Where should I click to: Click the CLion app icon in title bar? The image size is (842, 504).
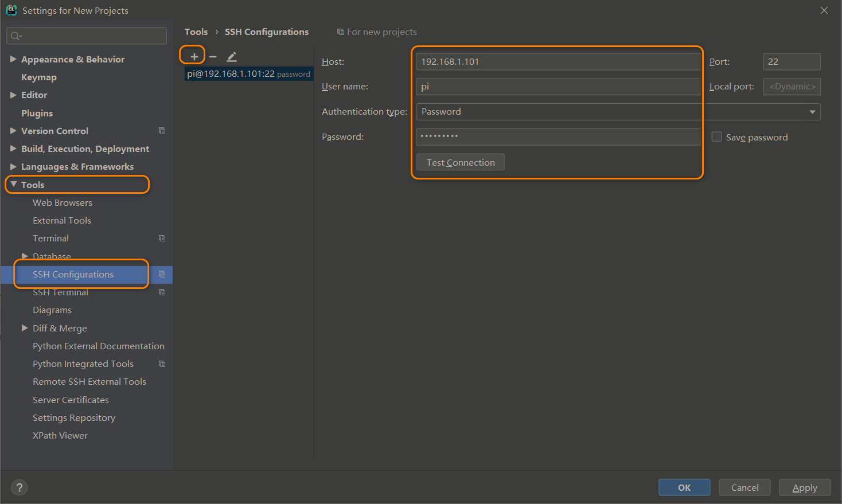point(11,10)
